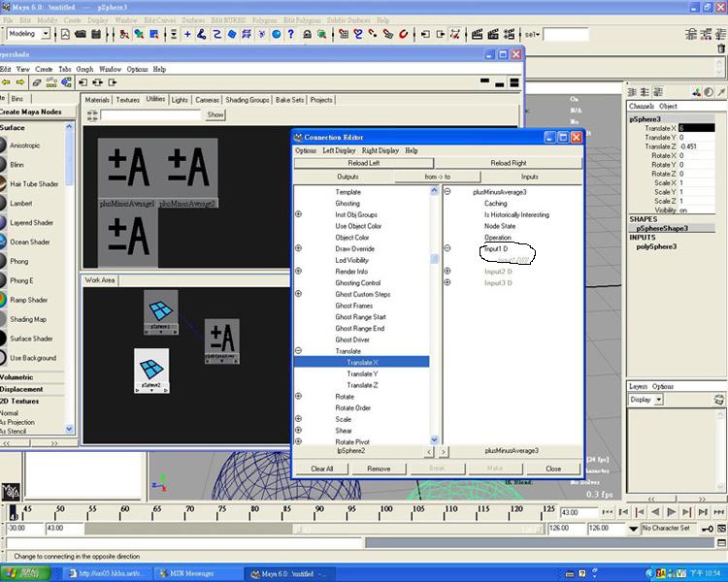Click the blue question mark icon in toolbar

coord(290,34)
